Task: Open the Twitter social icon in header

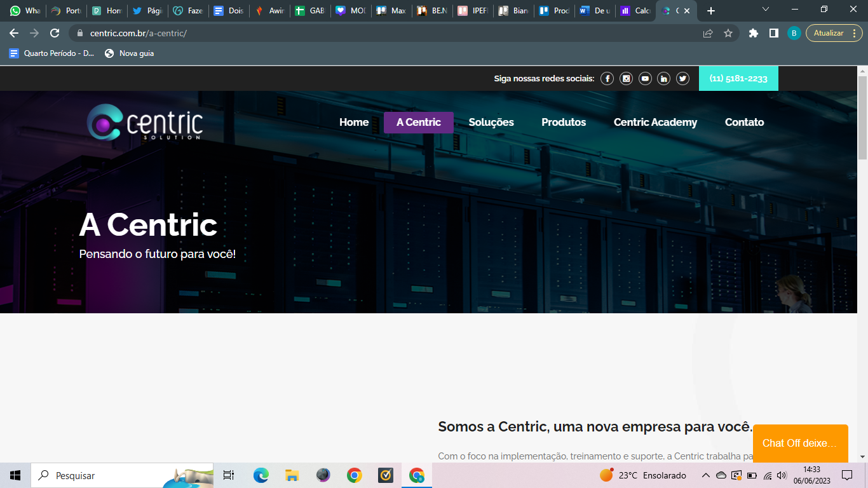Action: [x=682, y=79]
